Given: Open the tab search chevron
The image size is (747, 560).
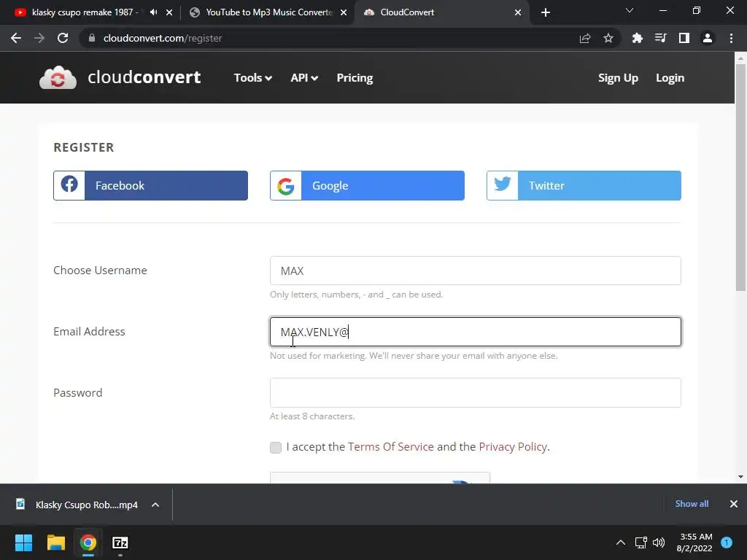Looking at the screenshot, I should pos(630,10).
